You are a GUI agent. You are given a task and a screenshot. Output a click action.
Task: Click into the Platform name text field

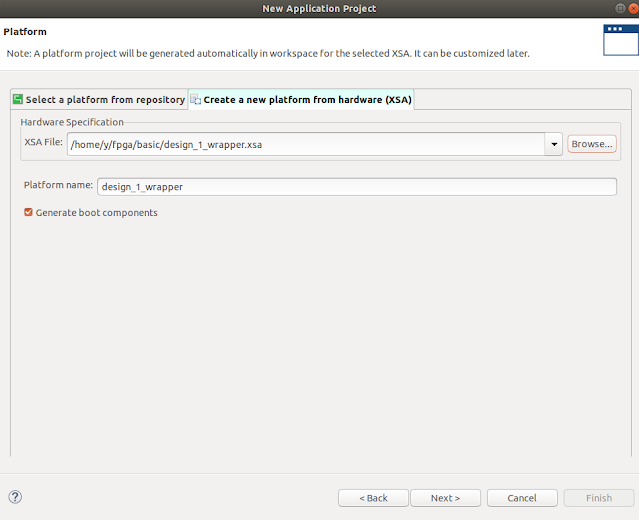point(357,187)
